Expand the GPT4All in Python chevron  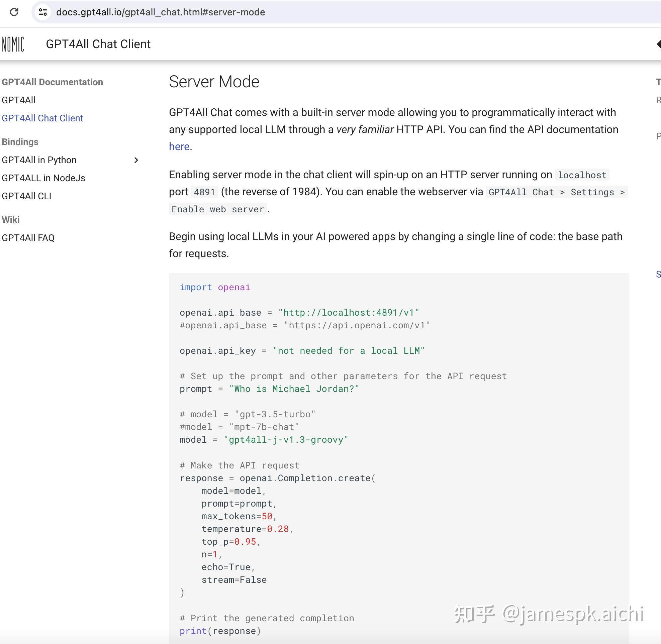pyautogui.click(x=136, y=160)
